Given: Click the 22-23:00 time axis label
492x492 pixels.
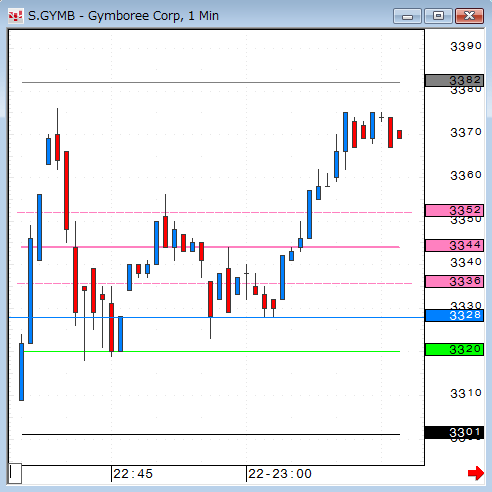Looking at the screenshot, I should [280, 474].
